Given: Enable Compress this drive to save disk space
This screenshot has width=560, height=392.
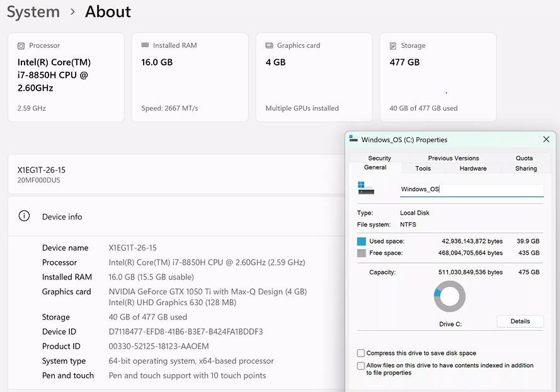Looking at the screenshot, I should (361, 353).
